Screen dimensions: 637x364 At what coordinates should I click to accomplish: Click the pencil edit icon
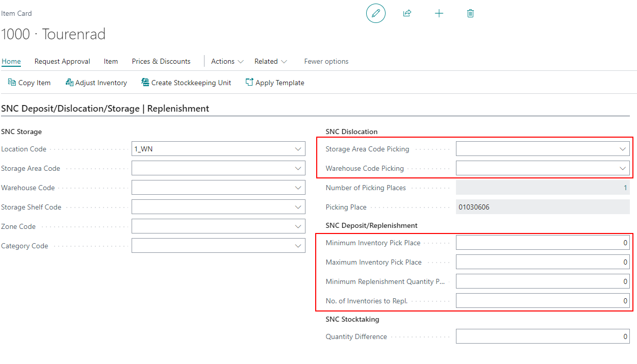(x=376, y=13)
